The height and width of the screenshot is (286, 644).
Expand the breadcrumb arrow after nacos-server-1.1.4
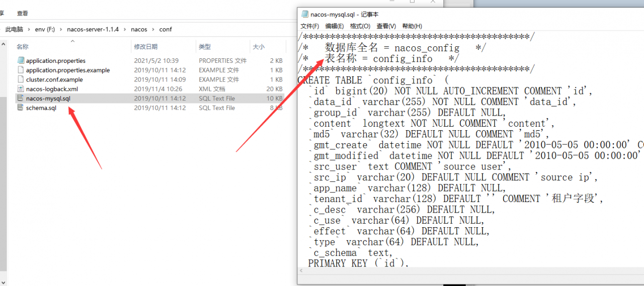125,30
